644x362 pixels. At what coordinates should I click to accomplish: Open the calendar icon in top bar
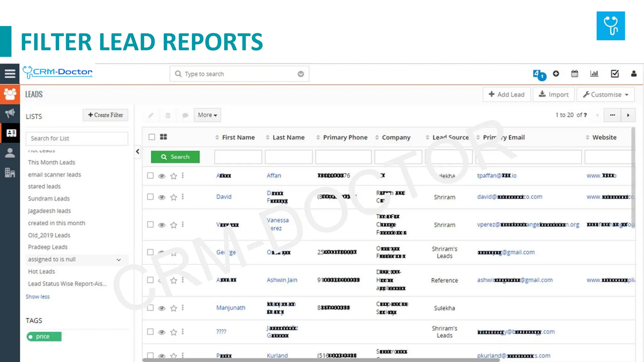[x=575, y=74]
